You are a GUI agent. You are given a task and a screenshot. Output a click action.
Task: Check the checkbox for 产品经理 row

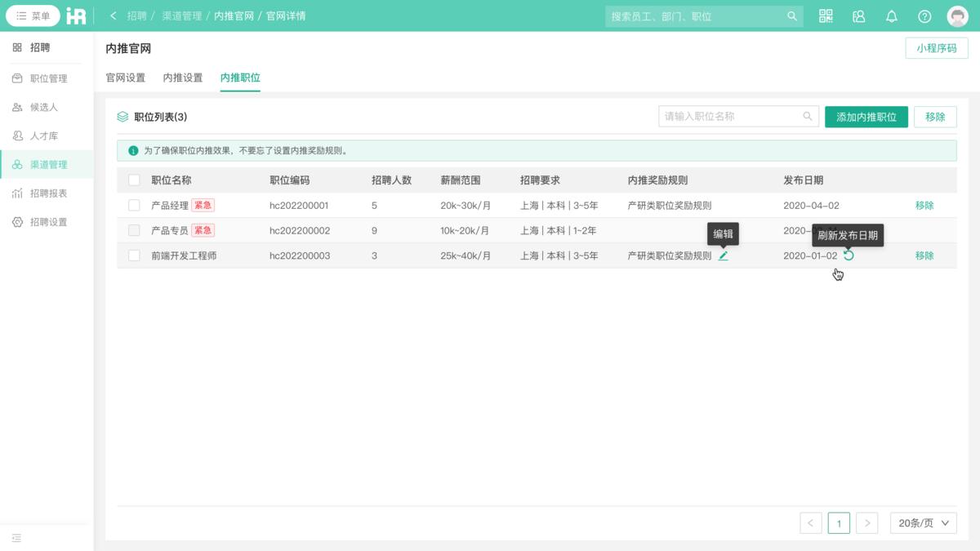(x=134, y=205)
